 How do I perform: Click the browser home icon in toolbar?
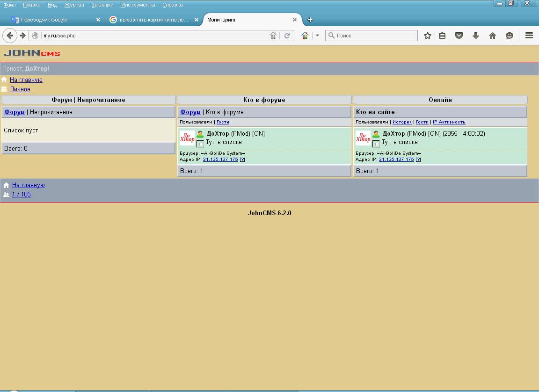click(493, 36)
